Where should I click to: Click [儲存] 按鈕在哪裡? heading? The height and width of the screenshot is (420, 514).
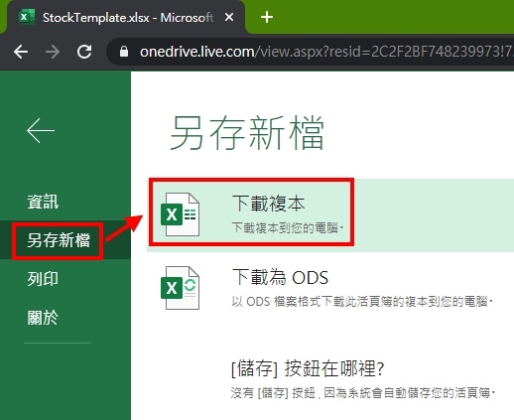coord(308,368)
